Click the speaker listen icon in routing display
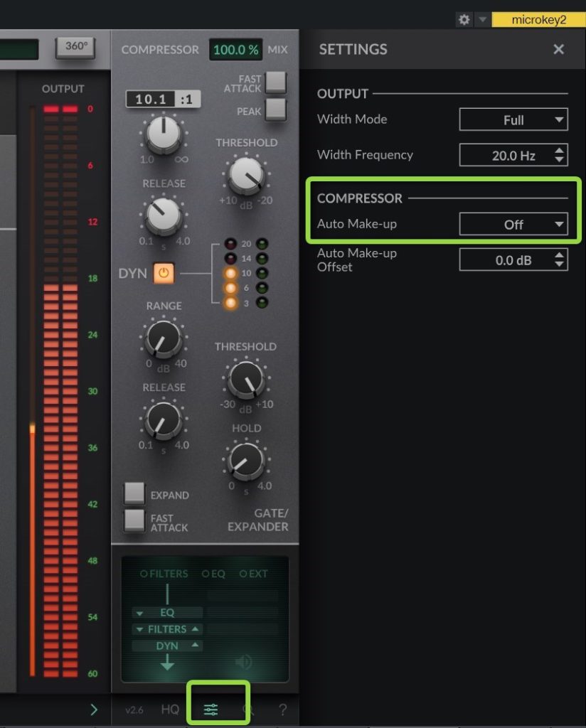The width and height of the screenshot is (586, 728). click(244, 663)
